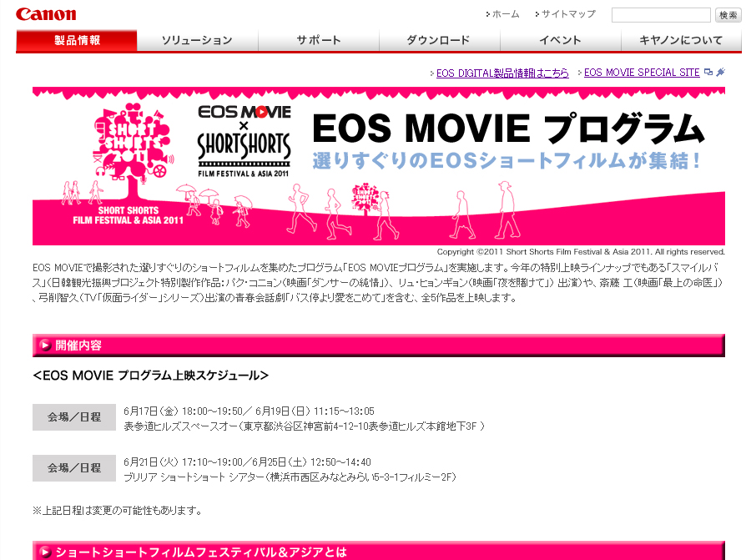Open the サイトマップ link

(x=568, y=14)
